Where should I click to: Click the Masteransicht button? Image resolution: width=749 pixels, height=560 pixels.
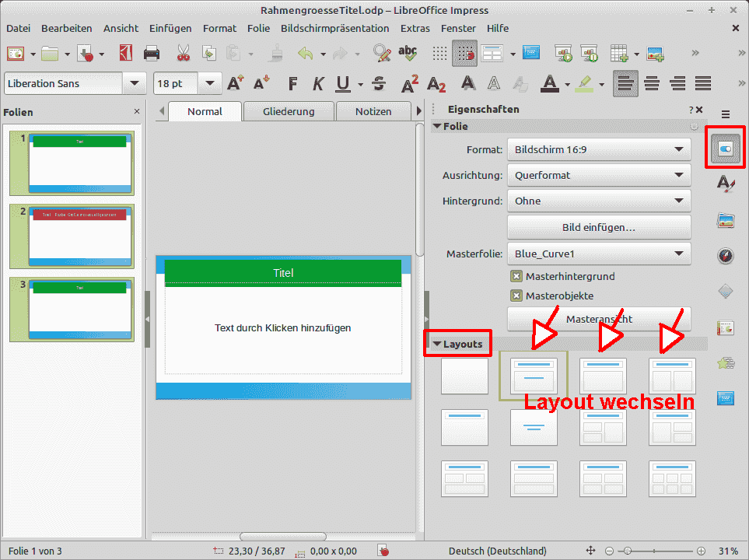pyautogui.click(x=599, y=319)
